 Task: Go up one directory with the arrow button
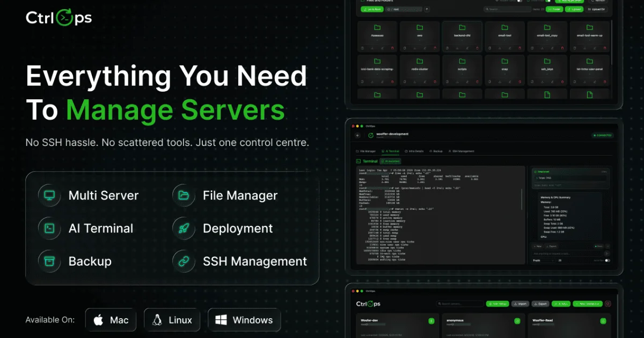coord(427,9)
